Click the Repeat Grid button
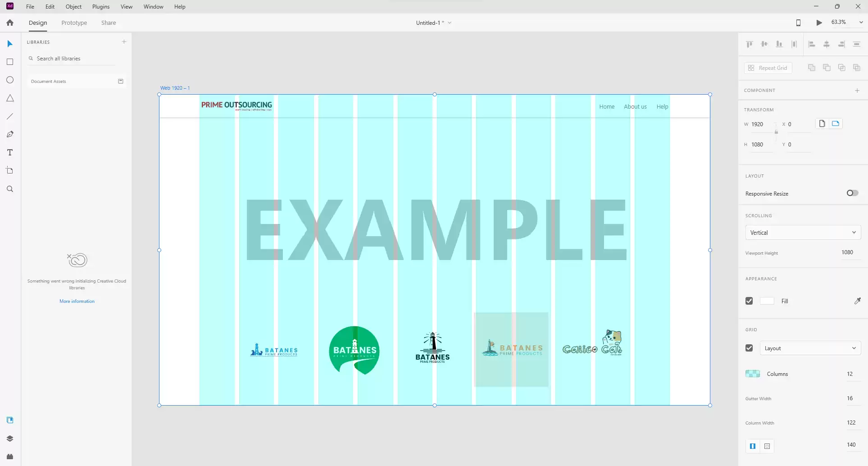This screenshot has width=868, height=466. 768,68
